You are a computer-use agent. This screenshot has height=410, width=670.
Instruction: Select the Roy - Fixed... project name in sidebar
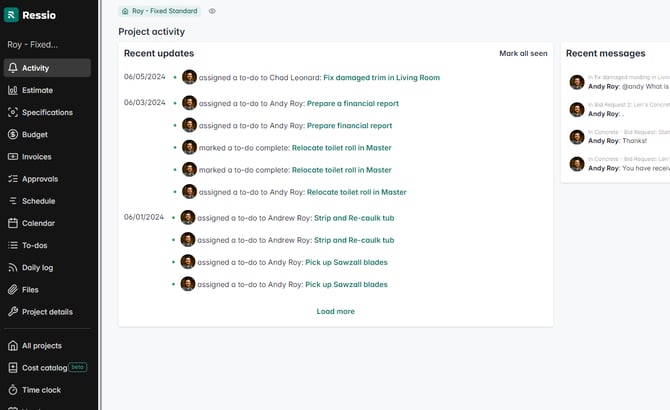32,44
